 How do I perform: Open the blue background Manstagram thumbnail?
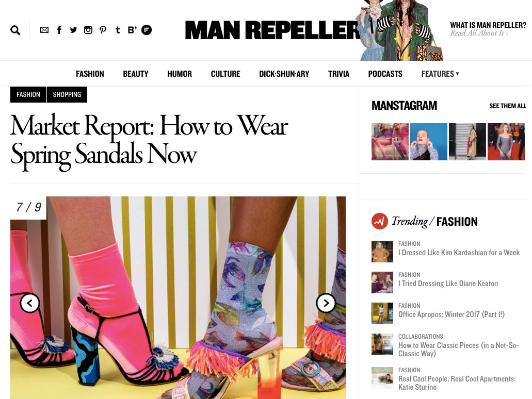(x=428, y=142)
